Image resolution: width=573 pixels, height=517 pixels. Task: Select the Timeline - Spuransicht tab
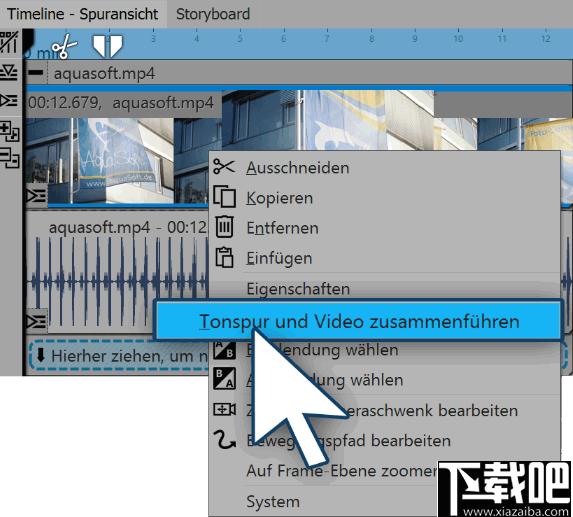(x=83, y=14)
